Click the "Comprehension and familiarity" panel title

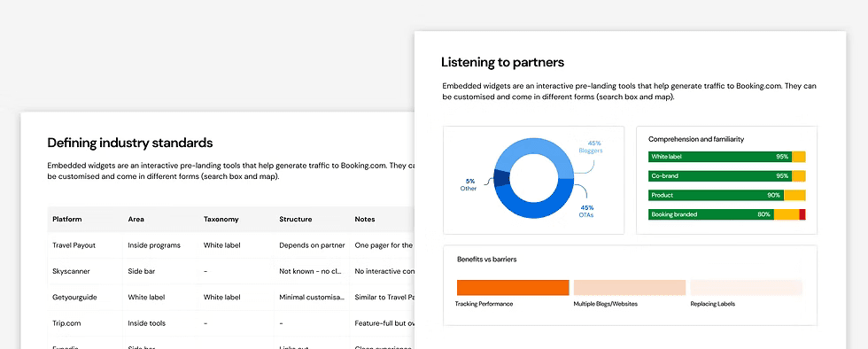pyautogui.click(x=696, y=139)
